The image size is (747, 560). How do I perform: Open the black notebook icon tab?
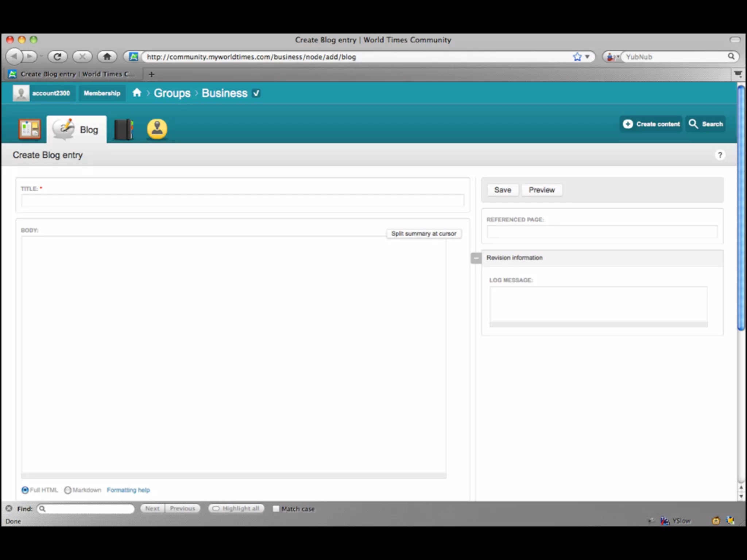click(x=124, y=129)
